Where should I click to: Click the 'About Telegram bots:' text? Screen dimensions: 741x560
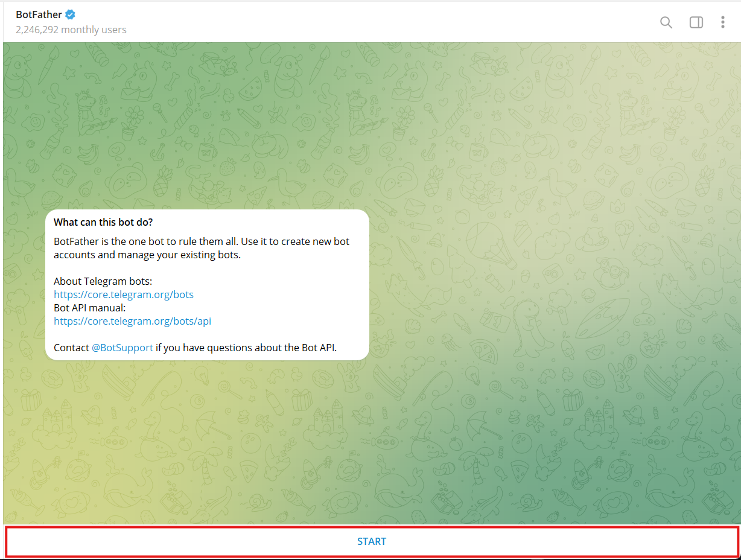[103, 281]
